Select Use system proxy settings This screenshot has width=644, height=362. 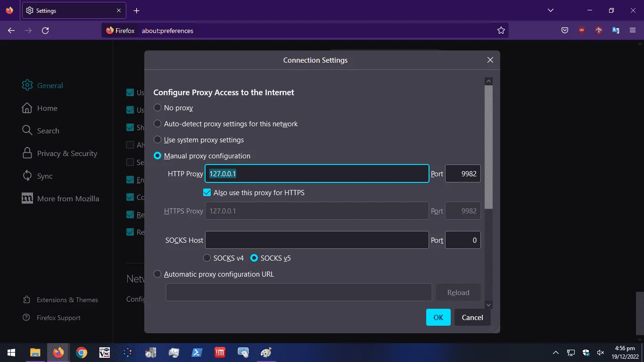point(157,140)
